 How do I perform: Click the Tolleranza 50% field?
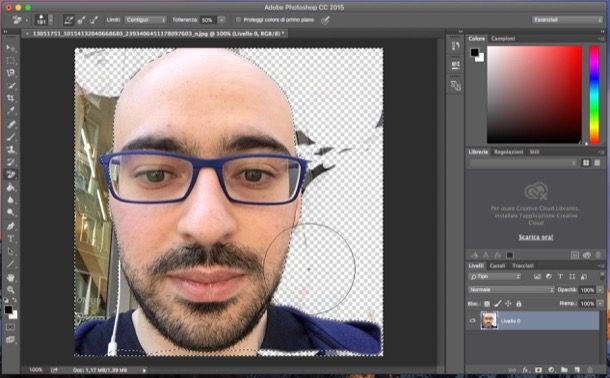tap(209, 20)
